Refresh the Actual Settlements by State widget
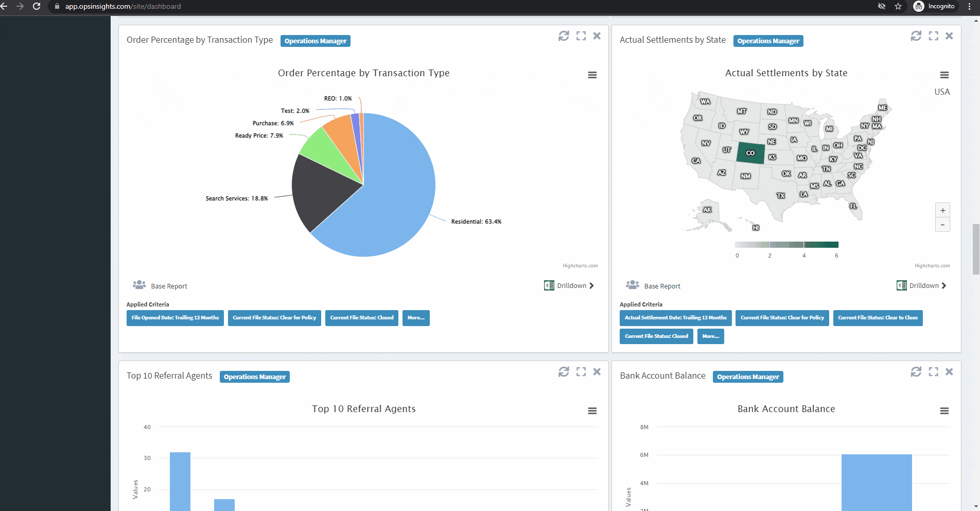 (916, 36)
